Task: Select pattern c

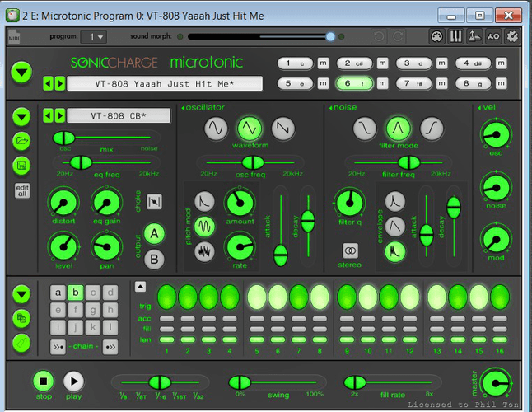Action: 93,293
